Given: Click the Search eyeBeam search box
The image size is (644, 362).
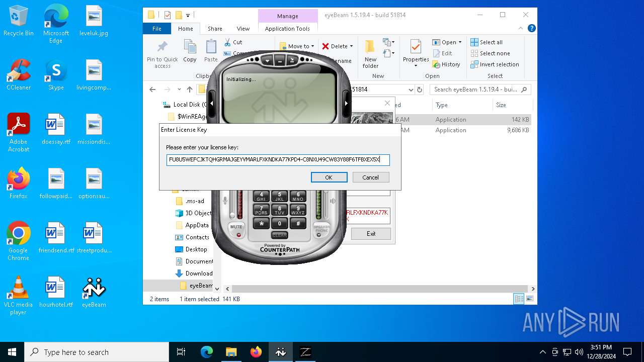Looking at the screenshot, I should point(480,89).
